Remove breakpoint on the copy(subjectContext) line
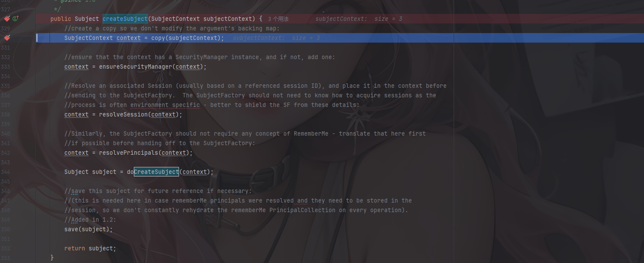This screenshot has width=644, height=263. (x=7, y=38)
